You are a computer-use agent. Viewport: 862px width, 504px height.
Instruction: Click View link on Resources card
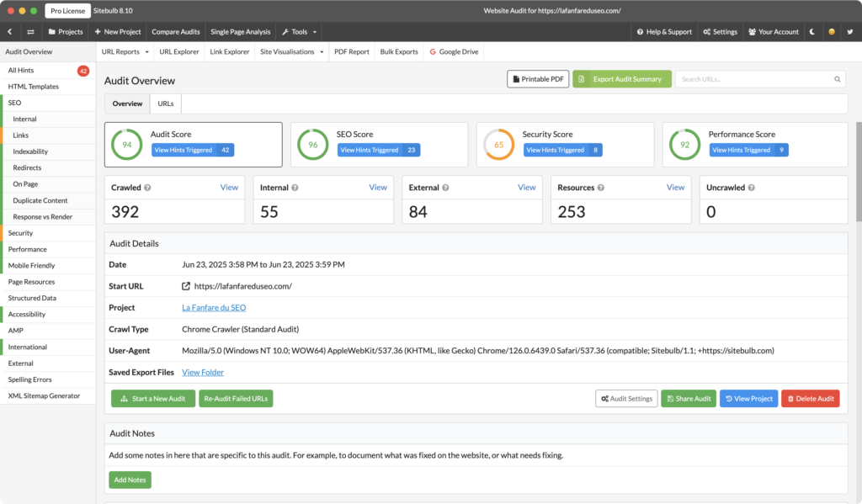675,188
